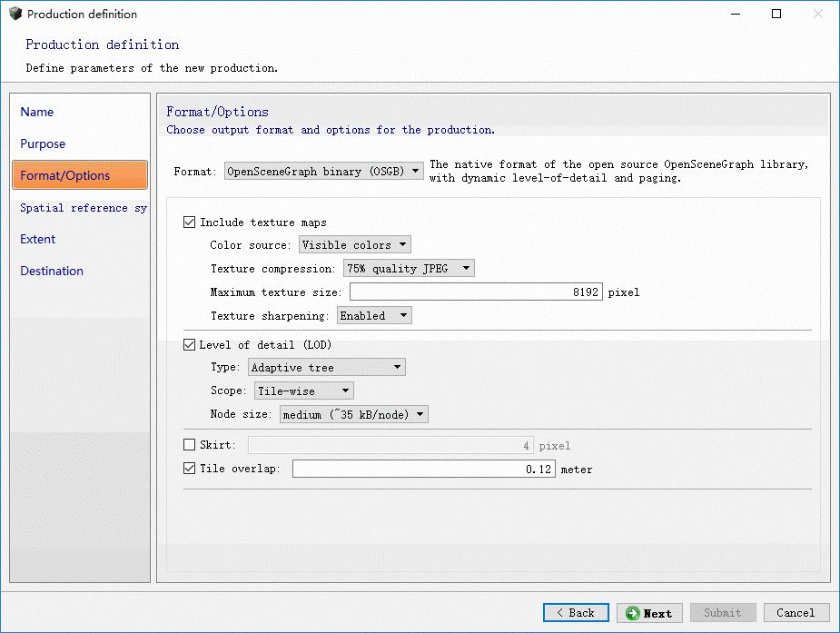Click the Production definition app icon
840x633 pixels.
click(15, 15)
